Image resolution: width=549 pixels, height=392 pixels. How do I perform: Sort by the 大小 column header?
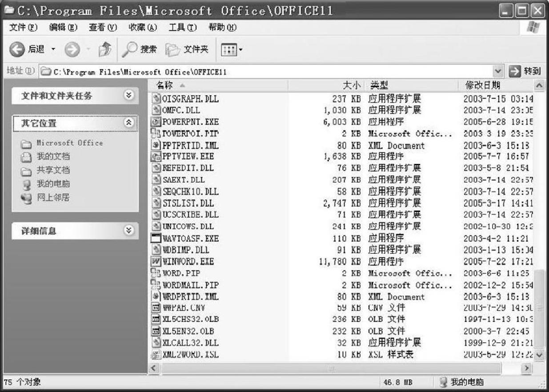point(326,85)
